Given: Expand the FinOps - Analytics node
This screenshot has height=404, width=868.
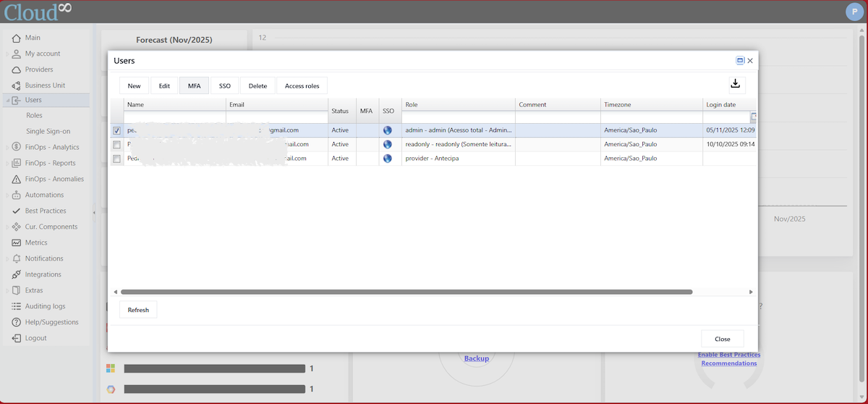Looking at the screenshot, I should tap(7, 147).
